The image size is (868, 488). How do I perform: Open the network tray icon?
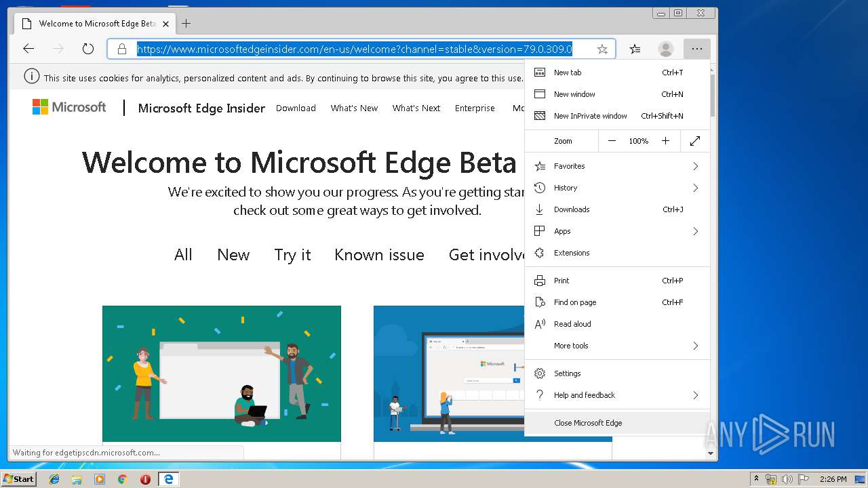[x=771, y=479]
